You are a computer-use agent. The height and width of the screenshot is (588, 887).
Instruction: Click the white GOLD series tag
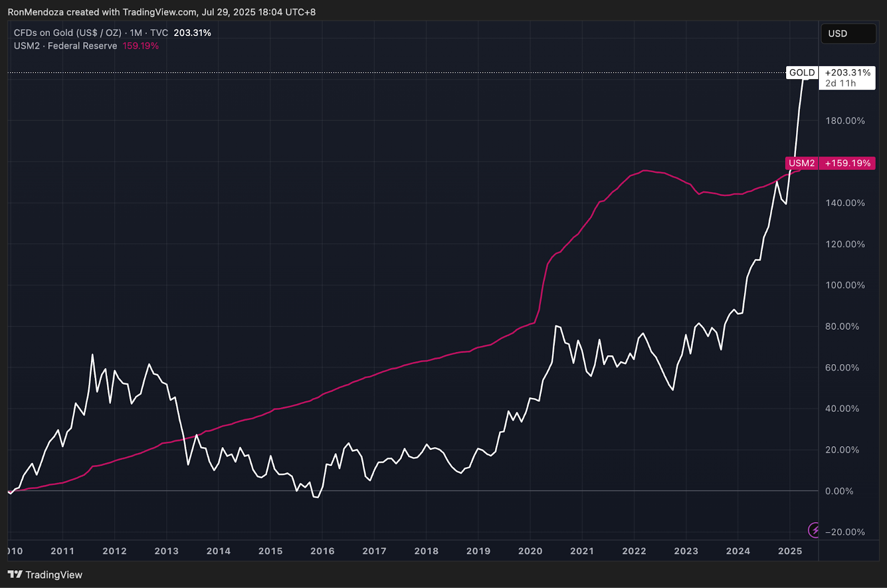802,73
